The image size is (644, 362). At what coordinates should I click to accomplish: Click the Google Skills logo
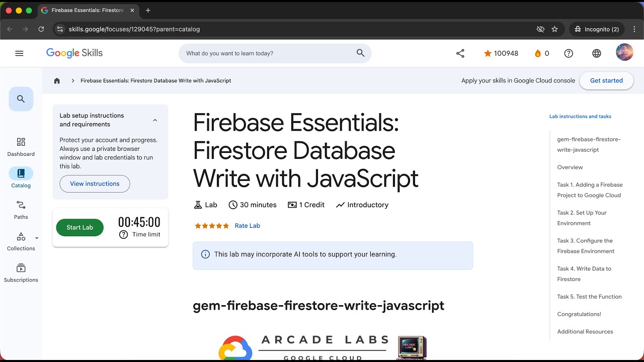click(74, 53)
